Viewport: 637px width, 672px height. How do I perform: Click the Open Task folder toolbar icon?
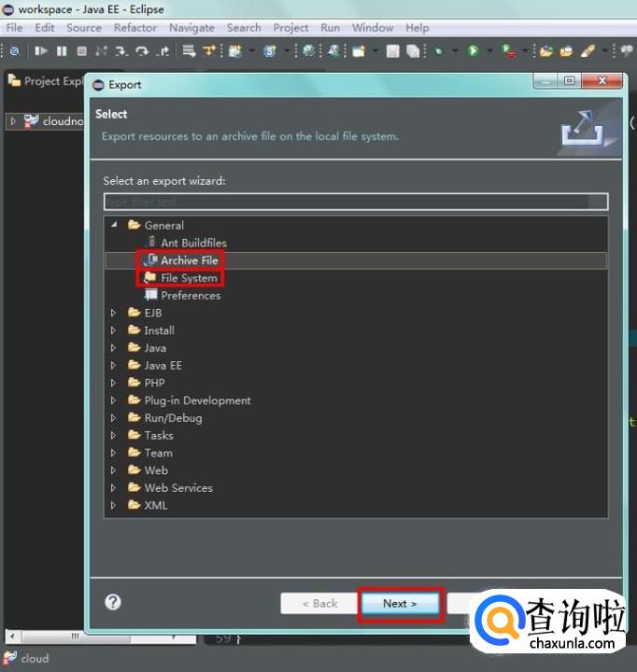click(x=566, y=51)
